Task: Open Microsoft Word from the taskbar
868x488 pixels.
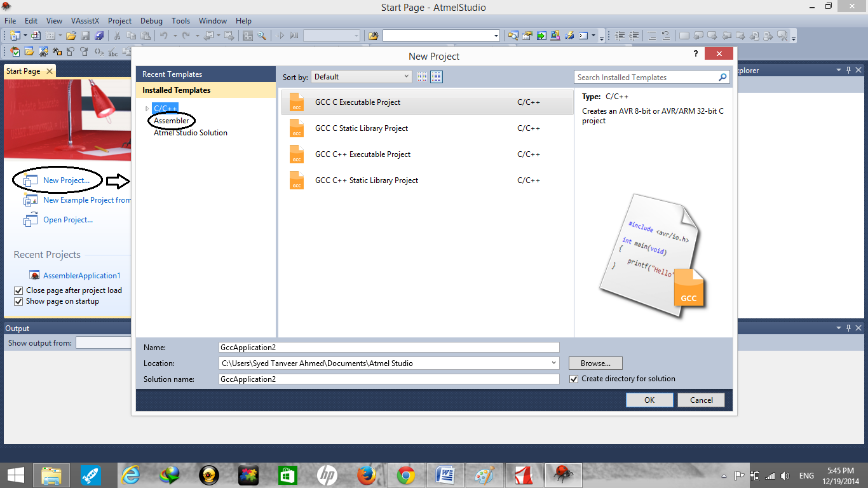Action: 445,475
